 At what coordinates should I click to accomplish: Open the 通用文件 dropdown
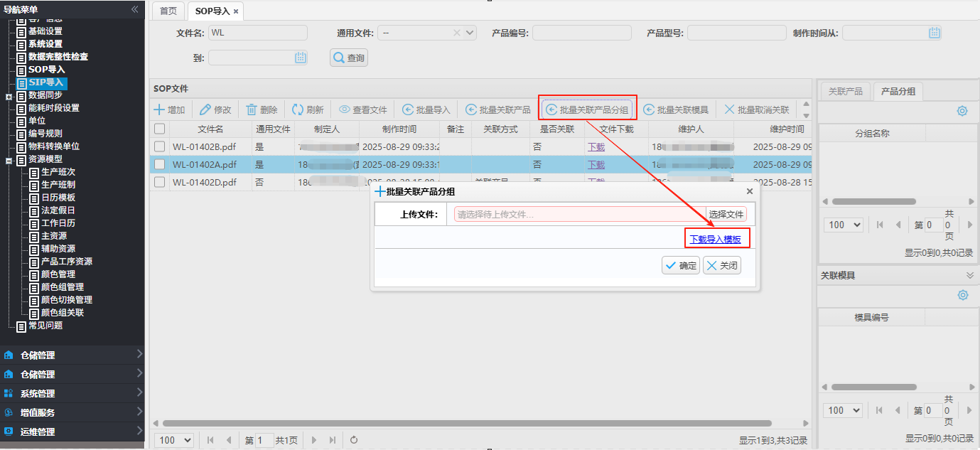point(470,33)
